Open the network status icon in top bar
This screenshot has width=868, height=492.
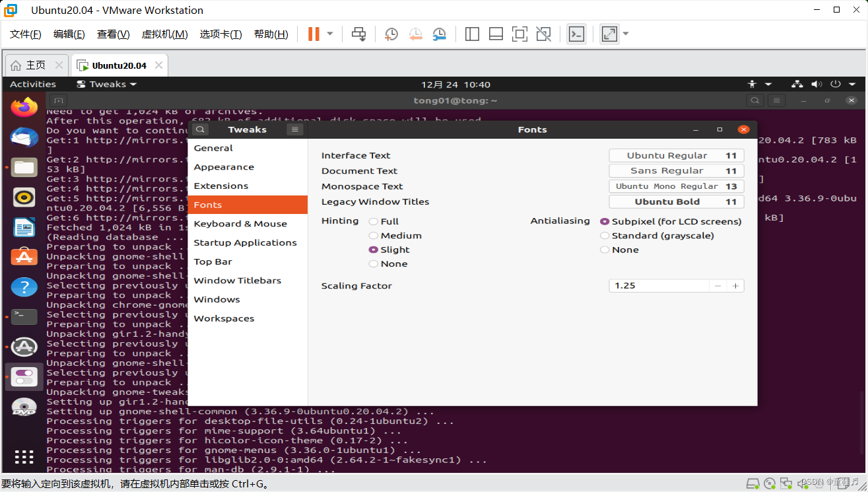[x=797, y=84]
